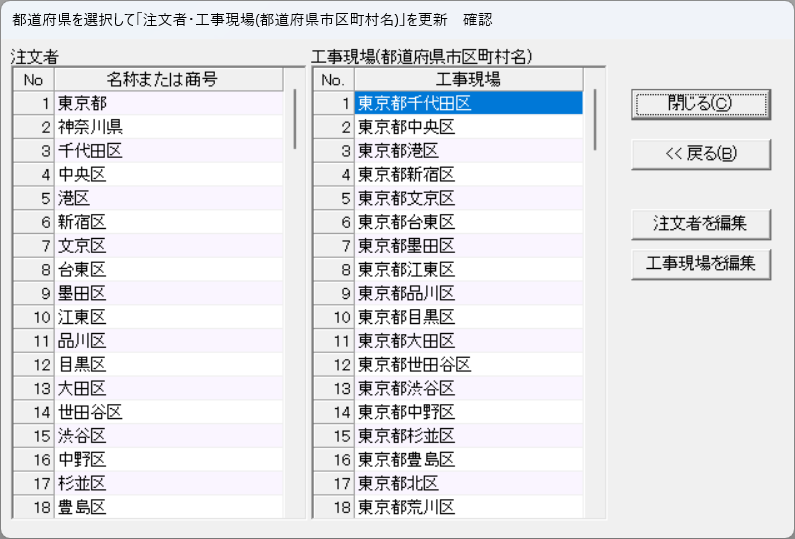This screenshot has width=795, height=539.
Task: Click the 注文者 list scrollbar thumb
Action: 295,119
